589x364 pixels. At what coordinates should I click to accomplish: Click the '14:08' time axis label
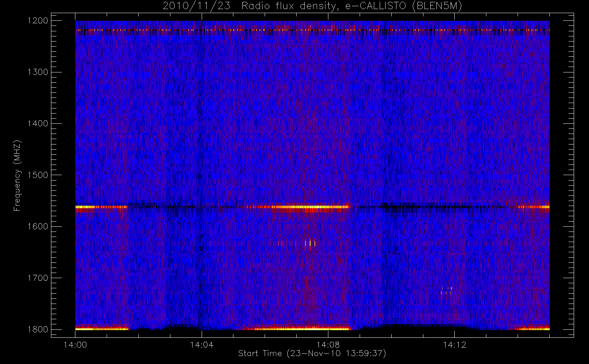(x=328, y=345)
